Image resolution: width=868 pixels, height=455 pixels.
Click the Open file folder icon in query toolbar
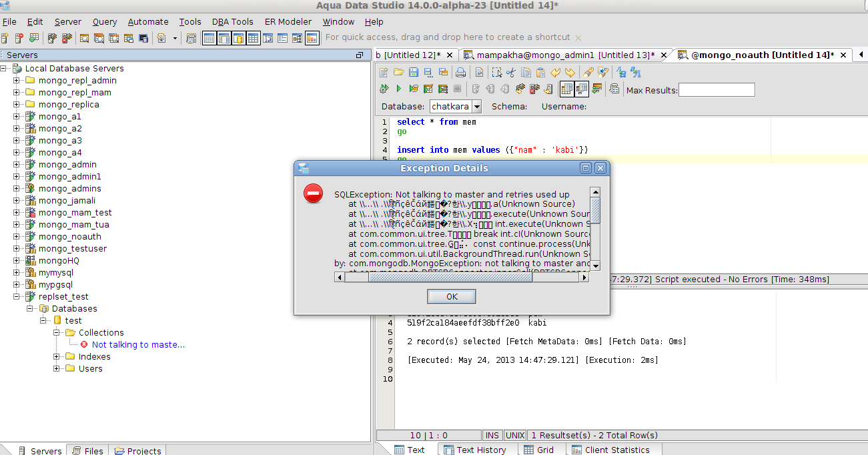click(x=398, y=72)
